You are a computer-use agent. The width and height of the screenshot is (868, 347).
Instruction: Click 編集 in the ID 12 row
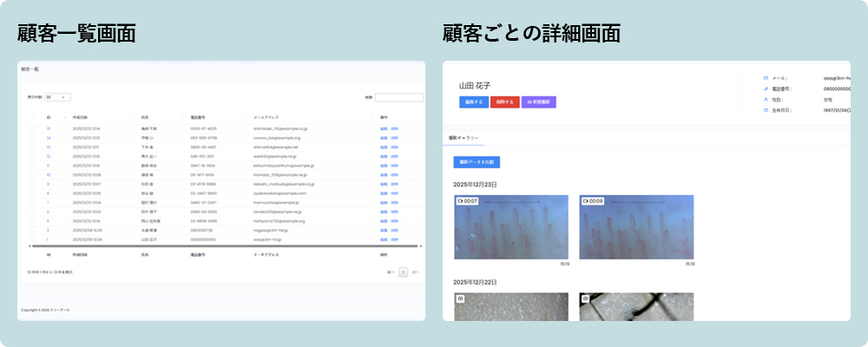(x=384, y=157)
